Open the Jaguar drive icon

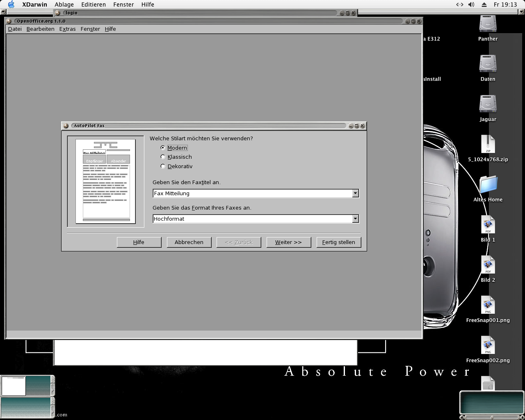click(x=488, y=105)
